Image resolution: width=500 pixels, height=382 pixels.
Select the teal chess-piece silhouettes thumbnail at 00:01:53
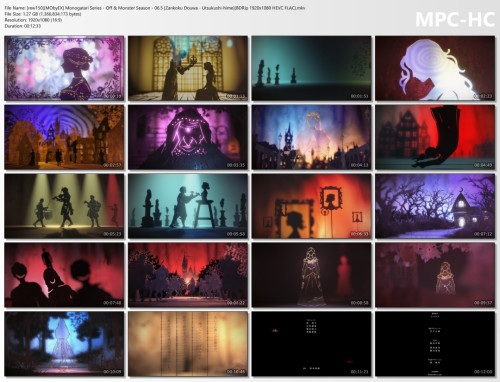(311, 68)
